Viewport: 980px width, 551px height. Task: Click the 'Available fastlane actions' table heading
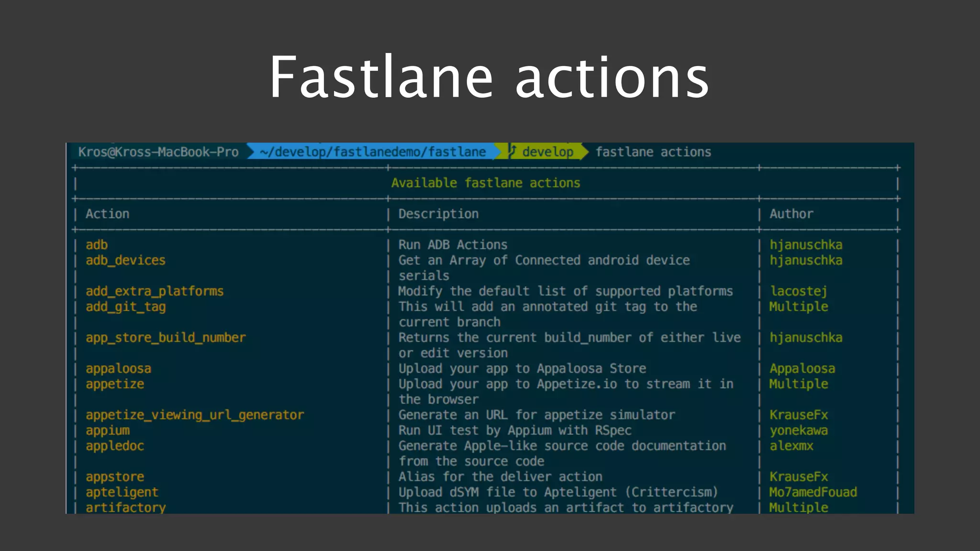tap(486, 183)
